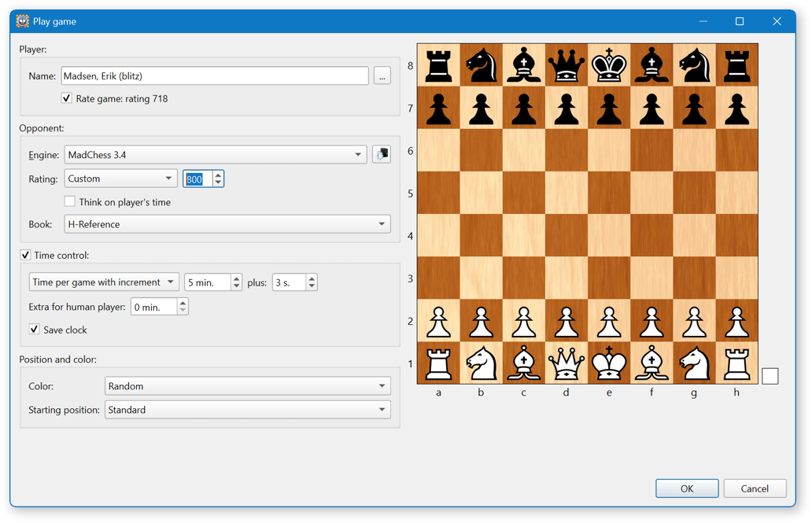Click the side-to-move white square beside board
The image size is (812, 523).
tap(770, 376)
